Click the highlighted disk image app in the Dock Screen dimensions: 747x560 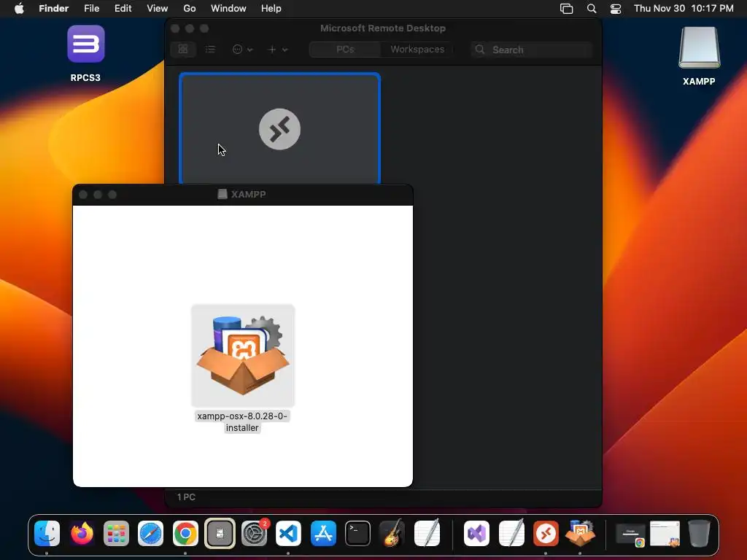click(220, 533)
